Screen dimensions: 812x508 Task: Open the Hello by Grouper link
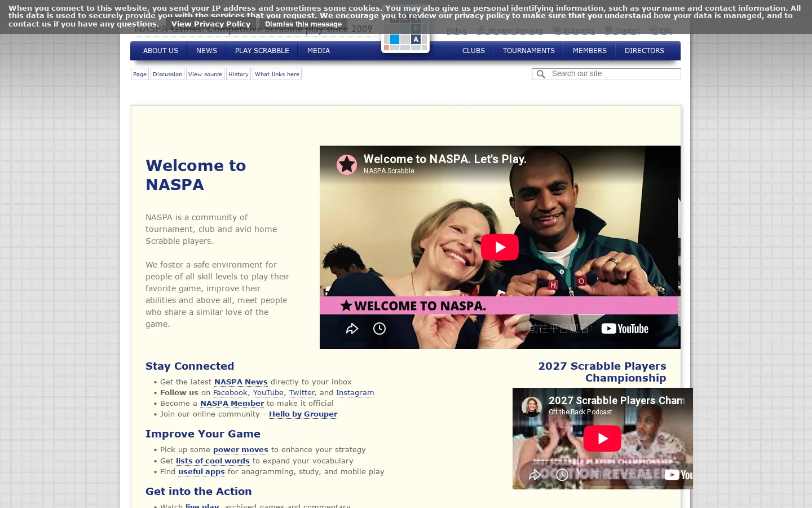303,414
